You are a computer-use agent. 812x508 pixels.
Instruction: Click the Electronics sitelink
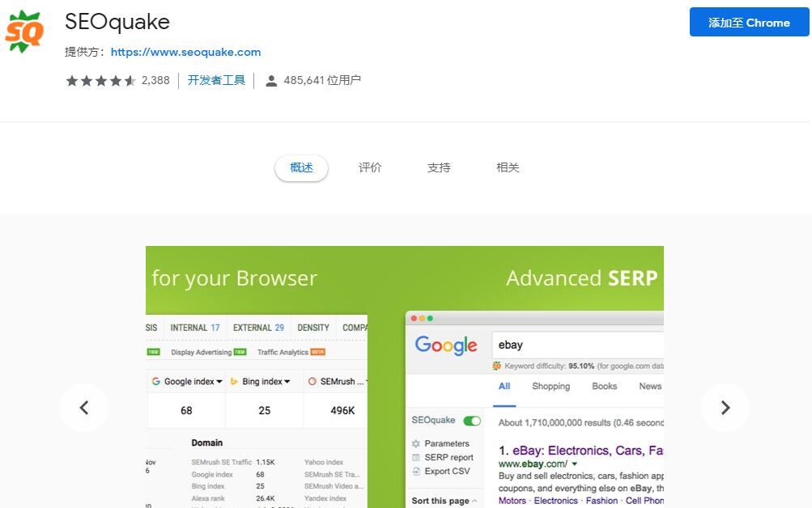[x=555, y=501]
